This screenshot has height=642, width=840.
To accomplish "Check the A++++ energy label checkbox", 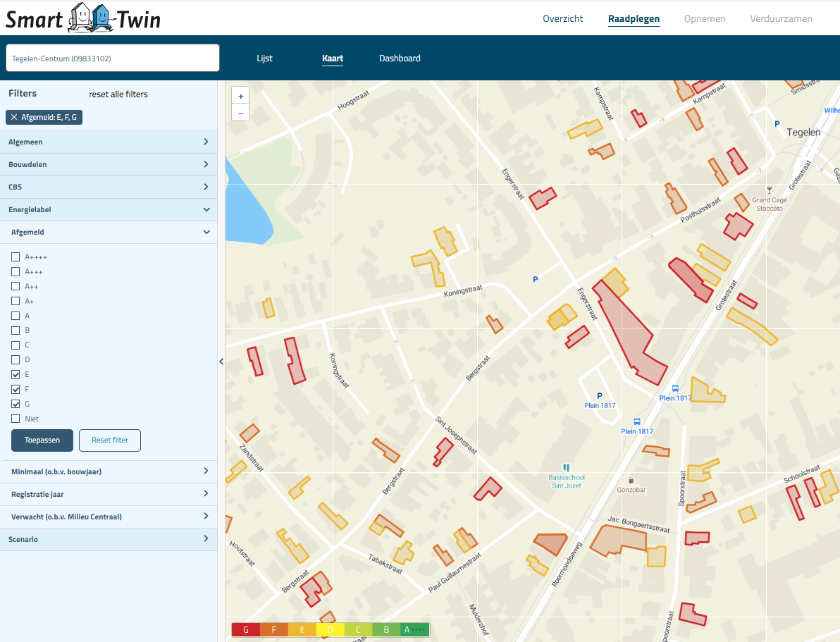I will (x=16, y=257).
